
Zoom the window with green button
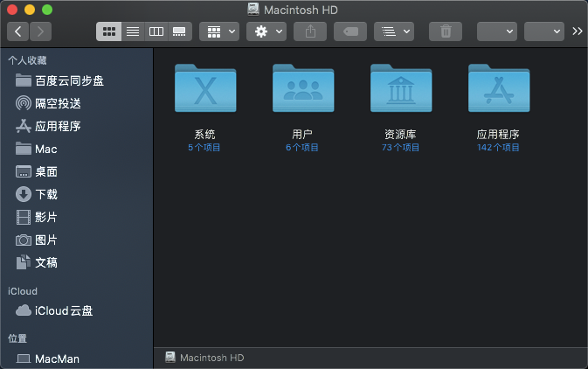pyautogui.click(x=47, y=10)
